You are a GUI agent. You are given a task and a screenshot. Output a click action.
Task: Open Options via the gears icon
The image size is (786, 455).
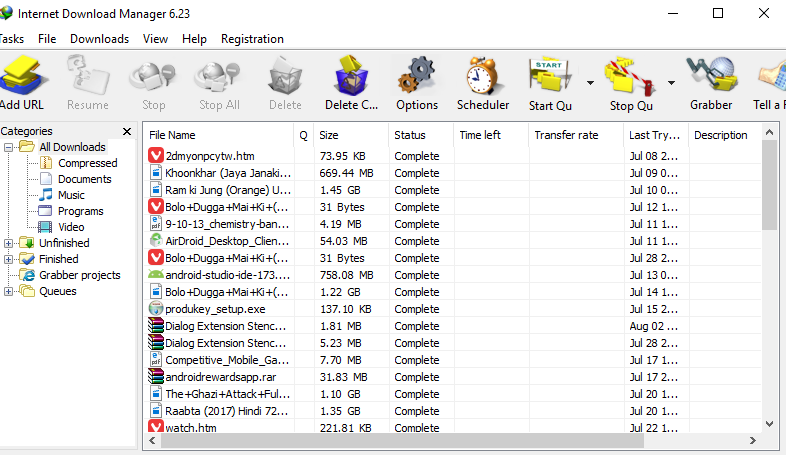point(417,75)
